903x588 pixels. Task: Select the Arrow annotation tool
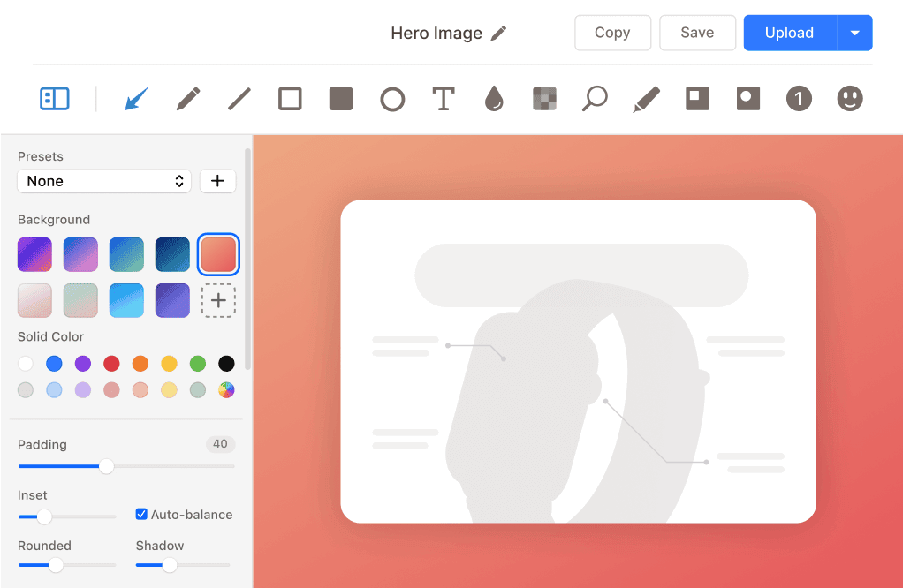(136, 99)
